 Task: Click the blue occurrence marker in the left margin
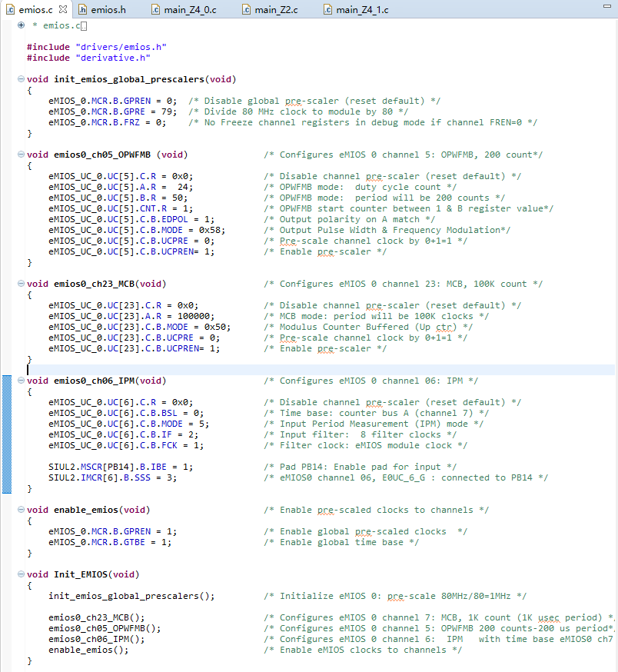pyautogui.click(x=6, y=431)
